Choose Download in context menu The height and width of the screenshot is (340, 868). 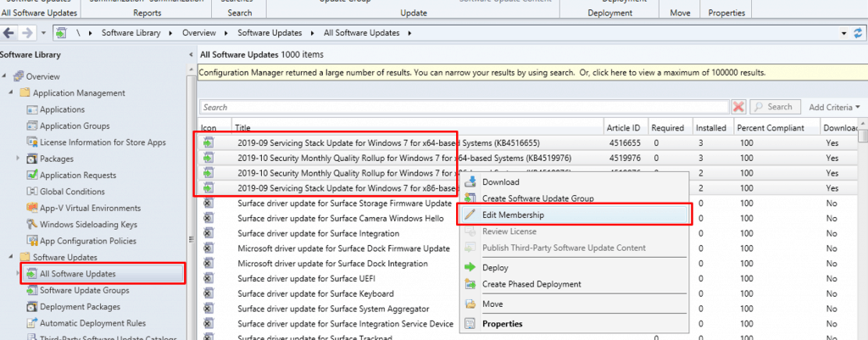coord(574,182)
